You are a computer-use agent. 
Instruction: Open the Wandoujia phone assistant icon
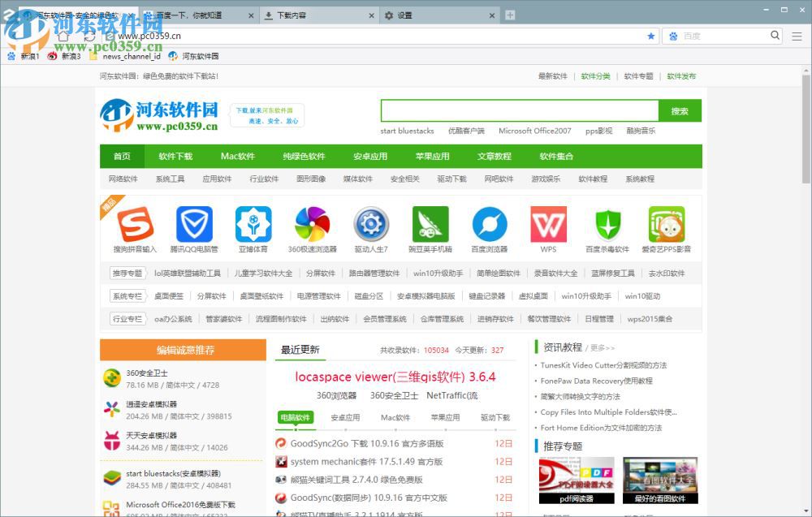tap(430, 226)
